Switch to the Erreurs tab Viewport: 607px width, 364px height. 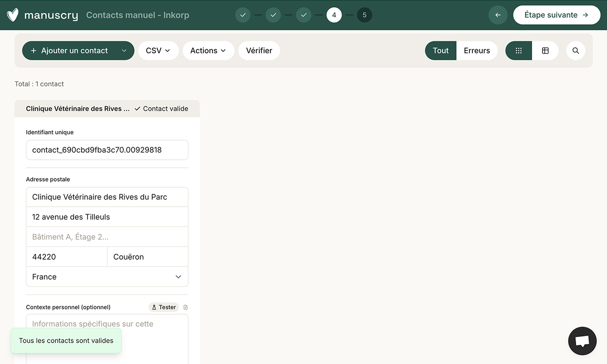click(x=477, y=50)
